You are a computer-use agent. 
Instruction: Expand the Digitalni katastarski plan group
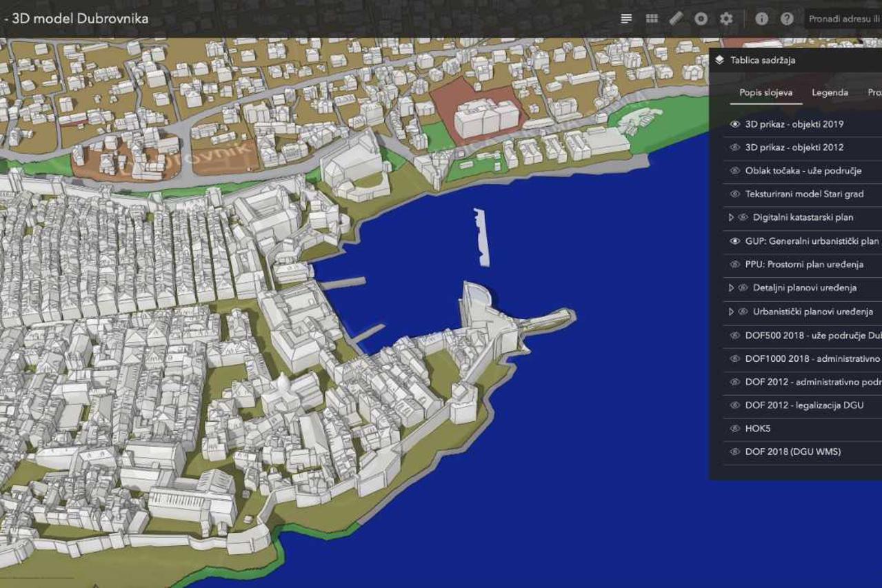[731, 218]
